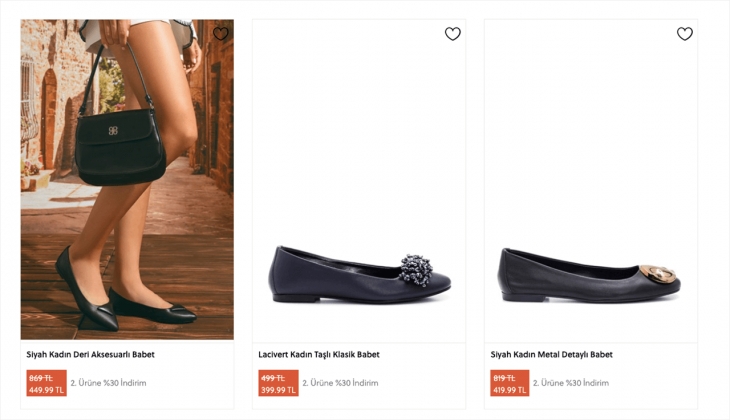This screenshot has width=730, height=420.
Task: Click Lacivert Kadın Taşlı Klasik Babet title
Action: 319,354
